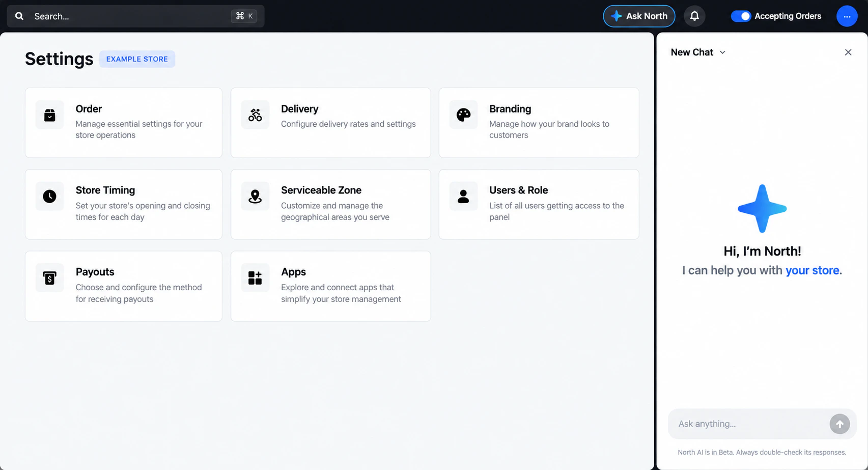Click the ⌘ K shortcut hint
The width and height of the screenshot is (868, 470).
(x=244, y=16)
